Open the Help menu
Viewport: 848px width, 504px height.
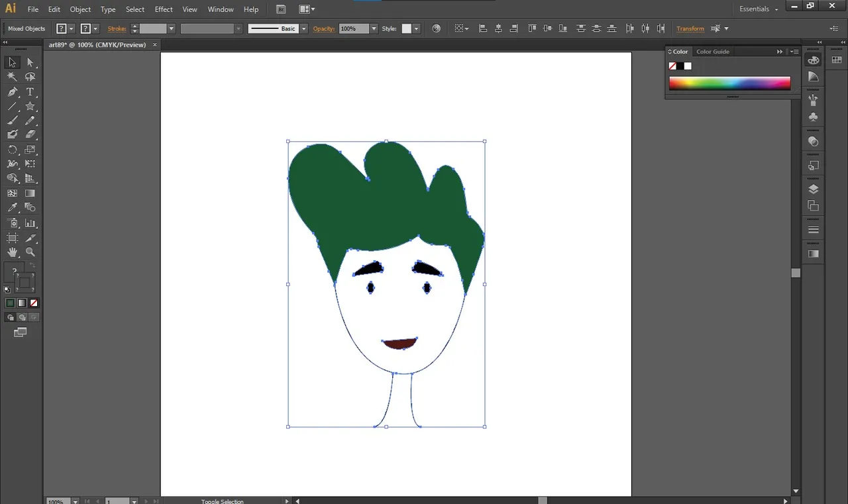(251, 9)
